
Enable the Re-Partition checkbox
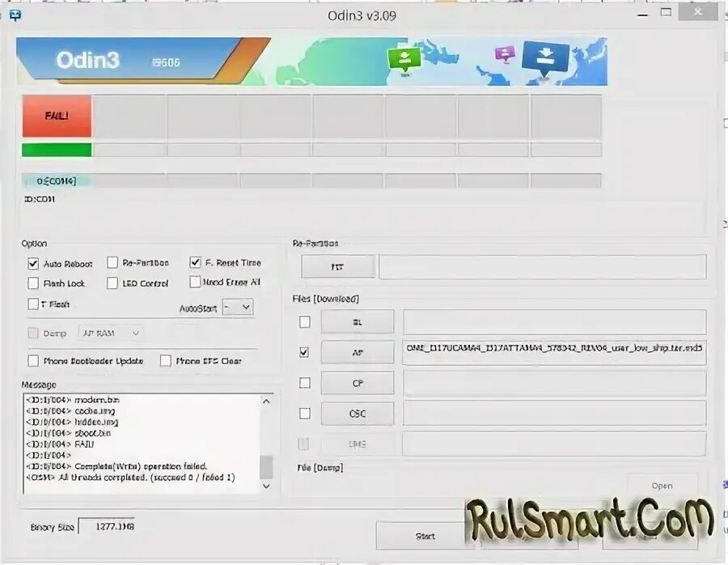pos(112,262)
